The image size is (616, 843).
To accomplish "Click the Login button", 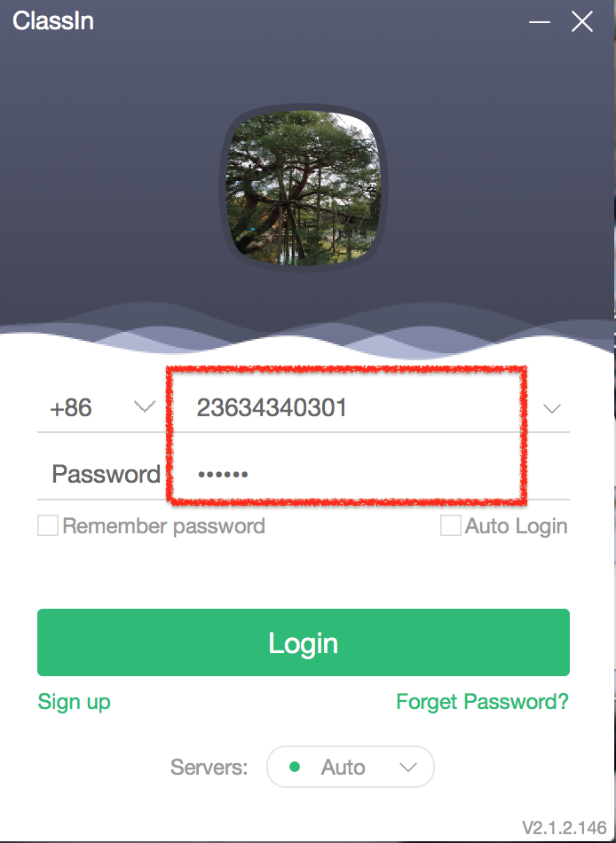I will click(x=303, y=642).
